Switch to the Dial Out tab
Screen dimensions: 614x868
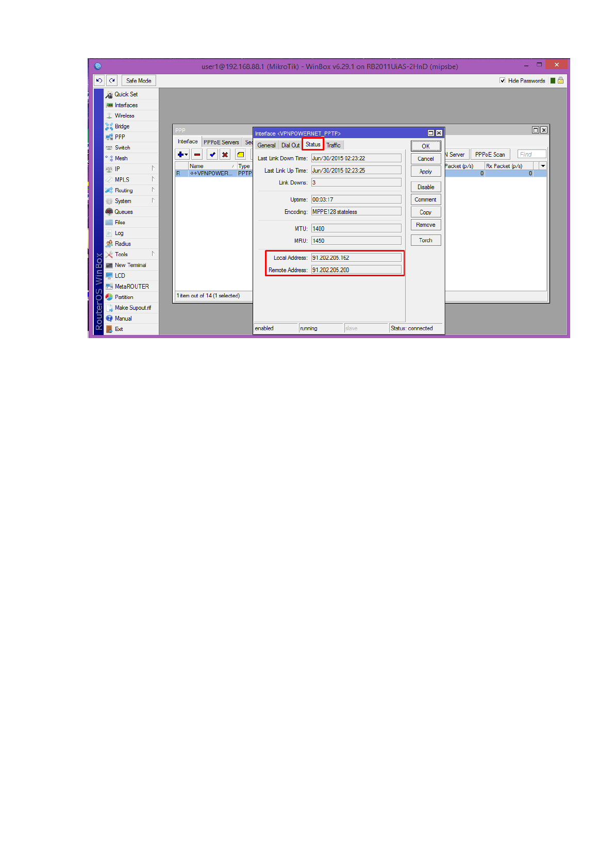tap(290, 145)
